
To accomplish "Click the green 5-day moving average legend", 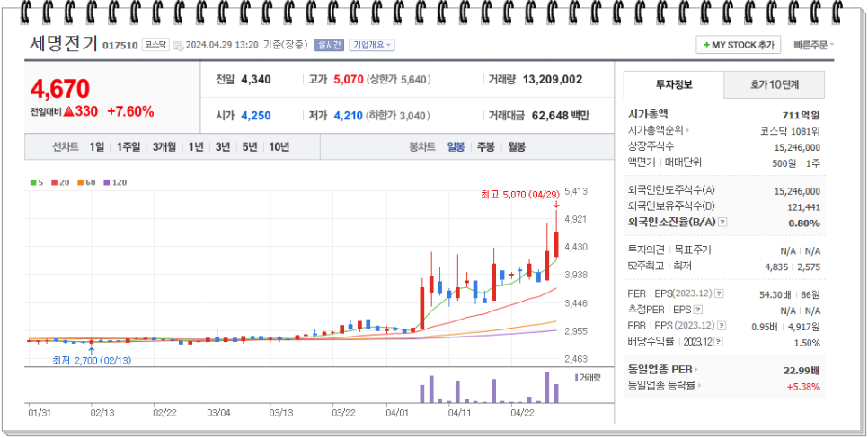I will click(x=37, y=182).
